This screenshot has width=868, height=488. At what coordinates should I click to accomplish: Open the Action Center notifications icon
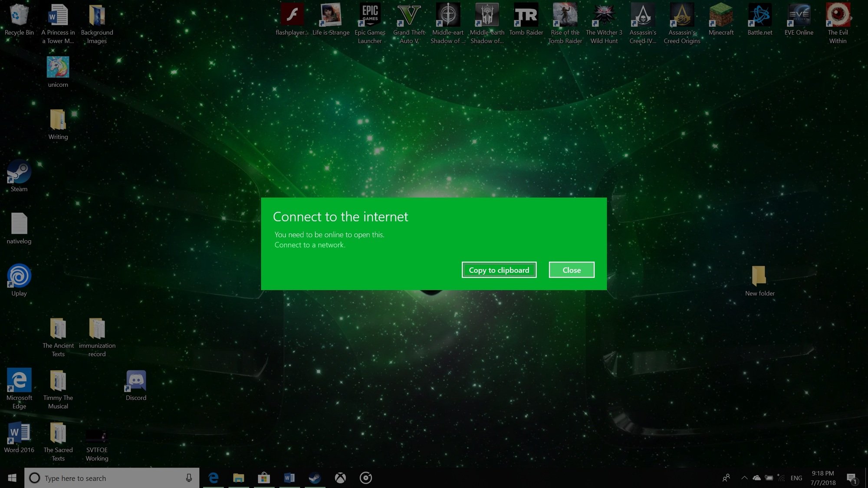(x=852, y=478)
